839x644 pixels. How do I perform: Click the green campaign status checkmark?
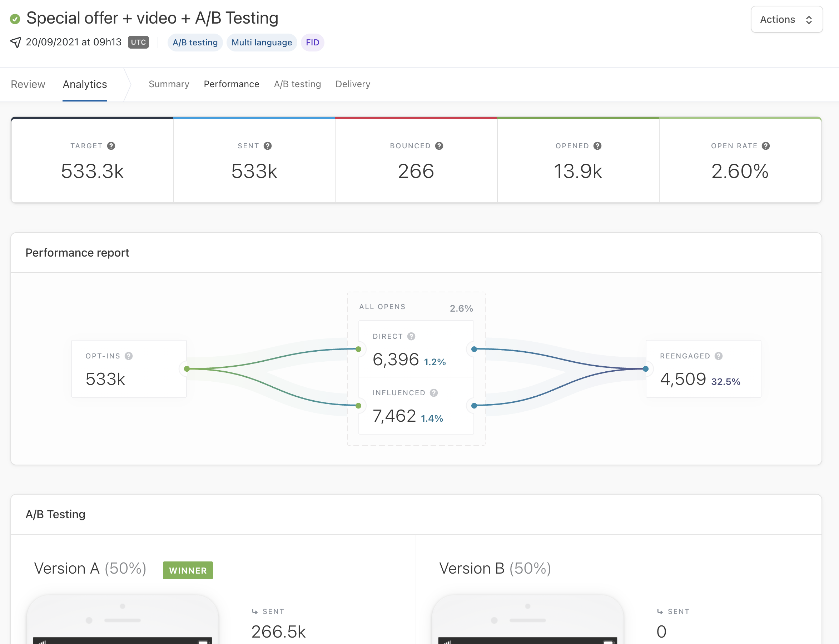(x=15, y=19)
